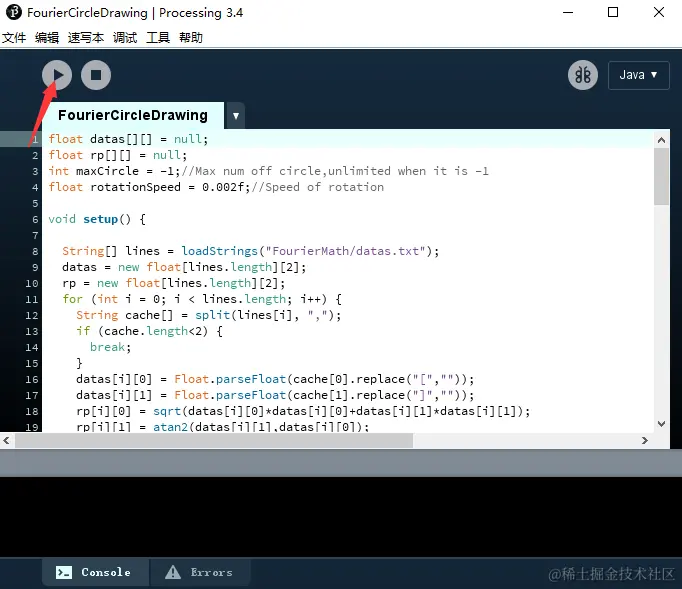Click the Processing app icon in title bar

(x=13, y=12)
